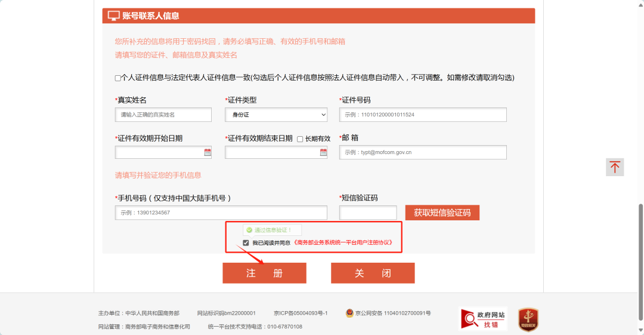The image size is (644, 335).
Task: Click the police badge icon in footer
Action: [x=349, y=313]
